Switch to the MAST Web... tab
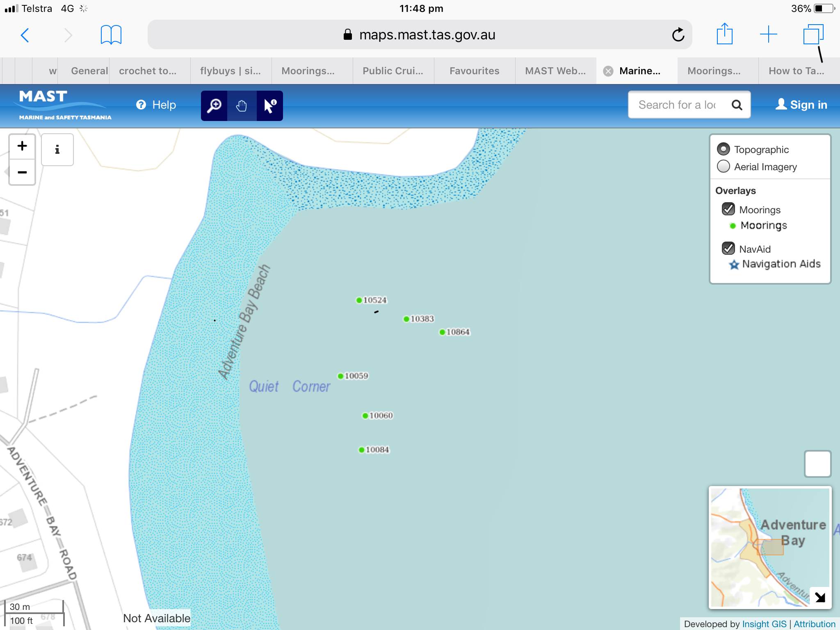The image size is (840, 630). (x=555, y=71)
